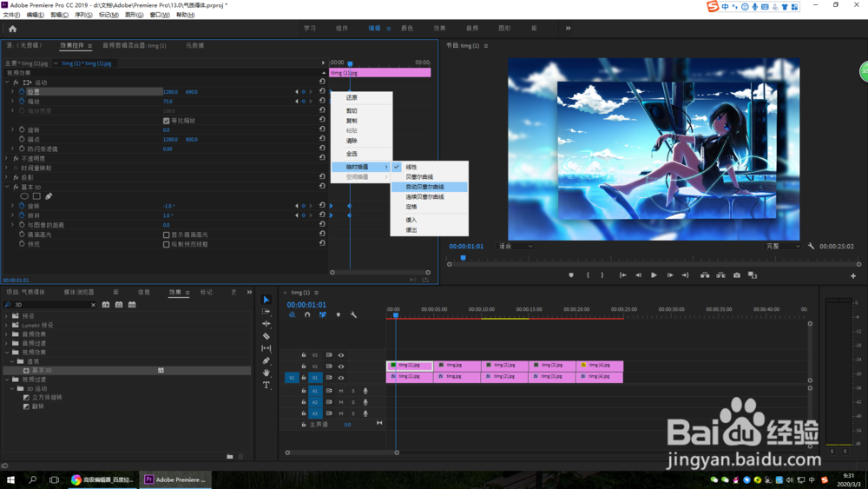Toggle linked selection icon in timeline
This screenshot has height=489, width=868.
pyautogui.click(x=323, y=314)
